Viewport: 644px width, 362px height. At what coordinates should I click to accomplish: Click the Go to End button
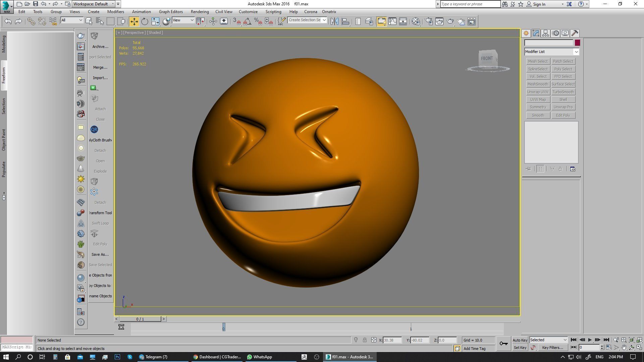tap(606, 340)
